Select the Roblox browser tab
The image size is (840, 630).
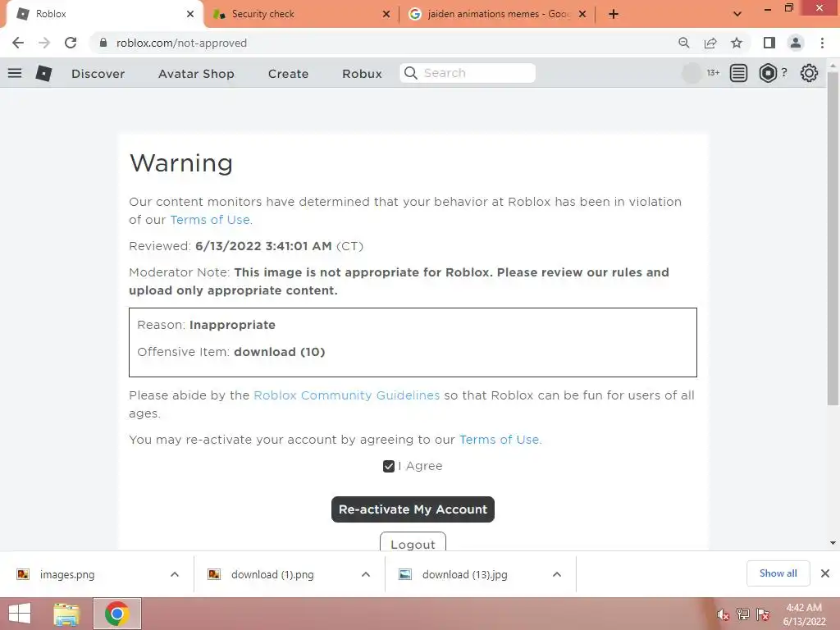click(105, 14)
